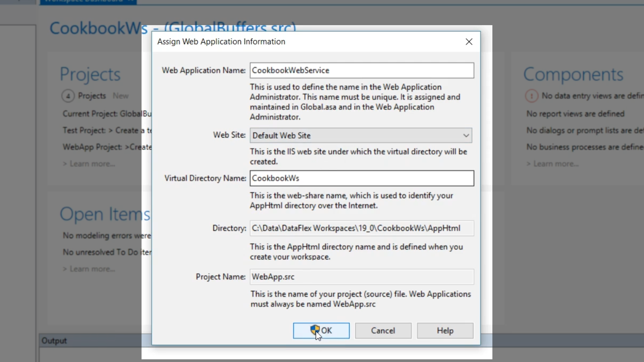644x362 pixels.
Task: Select the Default Web Site combo box
Action: point(356,135)
